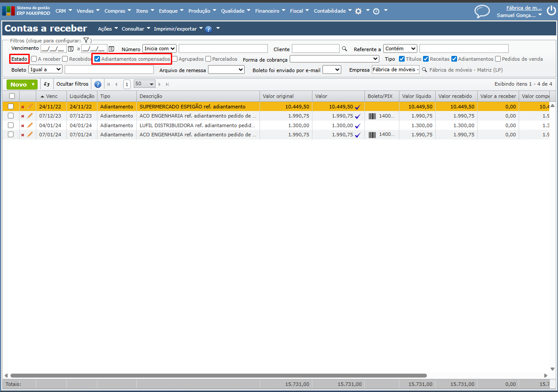Open the chat balloon icon
Screen dimensions: 558x392
[x=482, y=11]
